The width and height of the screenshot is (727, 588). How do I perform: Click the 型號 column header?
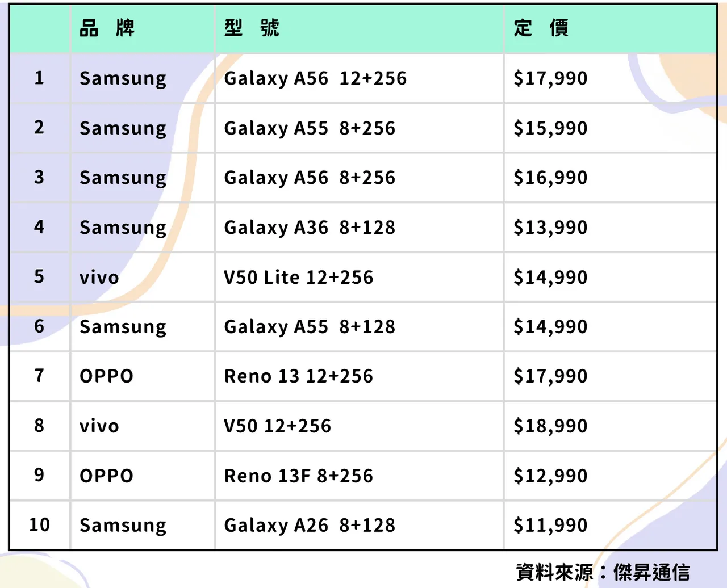[252, 28]
